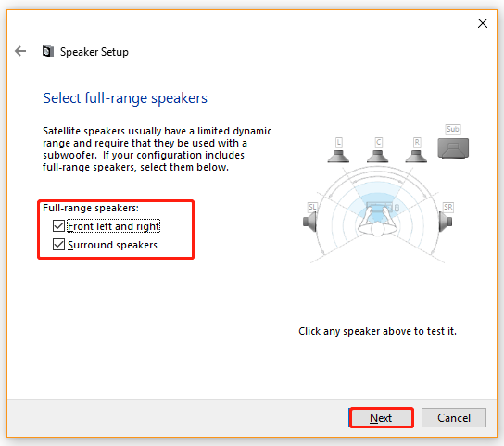Test the front right (R) speaker

pyautogui.click(x=416, y=156)
